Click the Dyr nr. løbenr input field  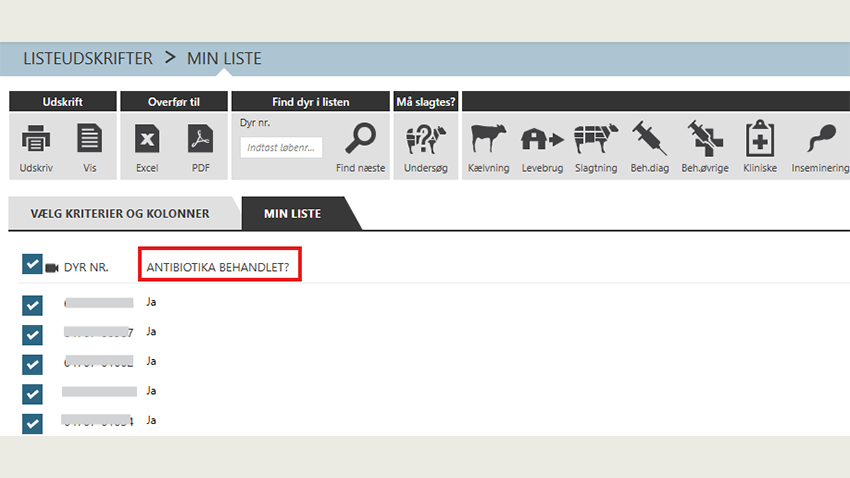point(281,148)
